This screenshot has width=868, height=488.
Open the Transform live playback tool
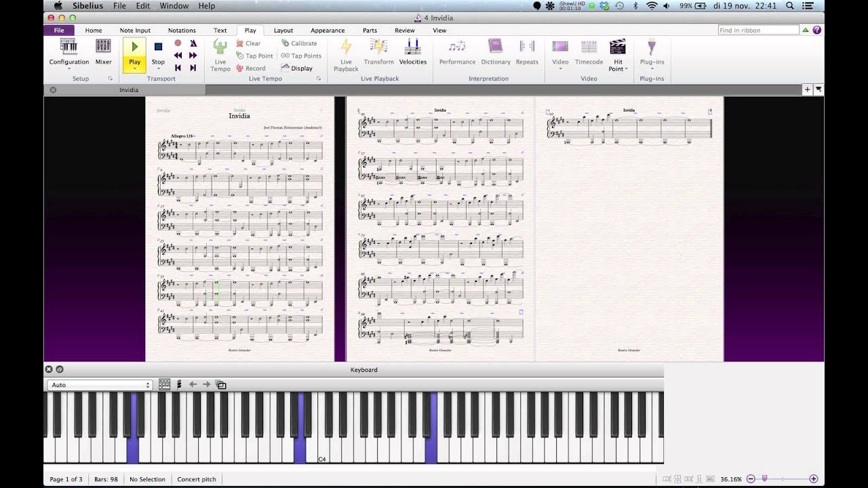378,52
